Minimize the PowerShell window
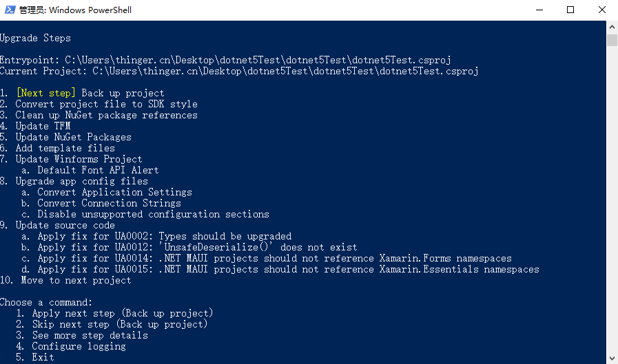Viewport: 618px width, 364px height. point(539,10)
